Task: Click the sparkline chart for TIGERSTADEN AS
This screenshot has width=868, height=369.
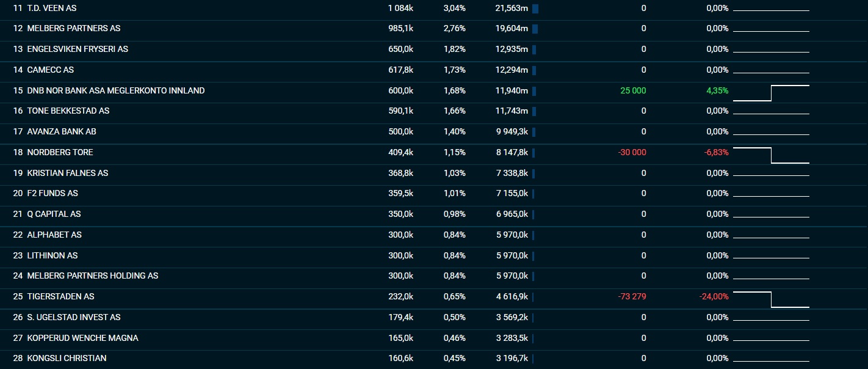Action: [771, 299]
